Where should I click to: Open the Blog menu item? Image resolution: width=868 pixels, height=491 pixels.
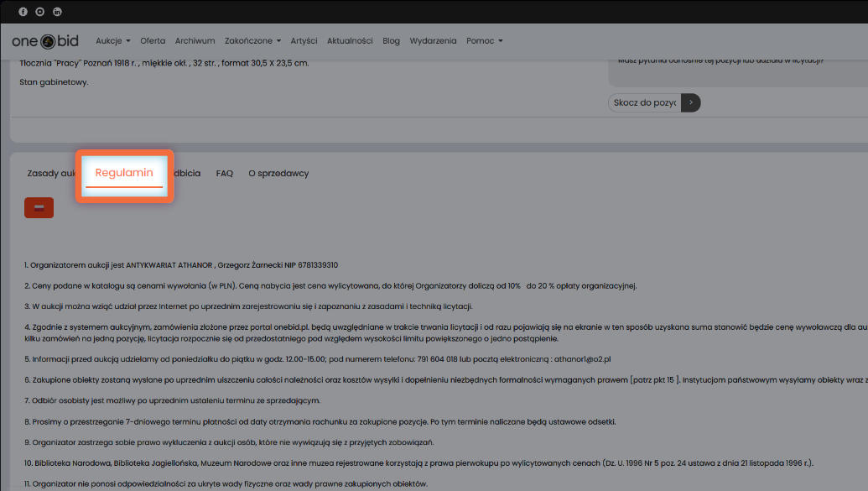tap(391, 41)
